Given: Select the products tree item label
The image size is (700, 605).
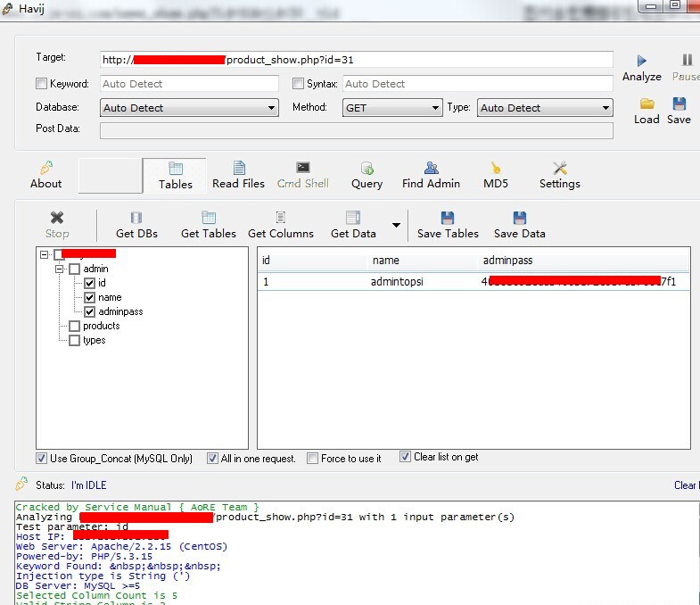Looking at the screenshot, I should pyautogui.click(x=102, y=326).
